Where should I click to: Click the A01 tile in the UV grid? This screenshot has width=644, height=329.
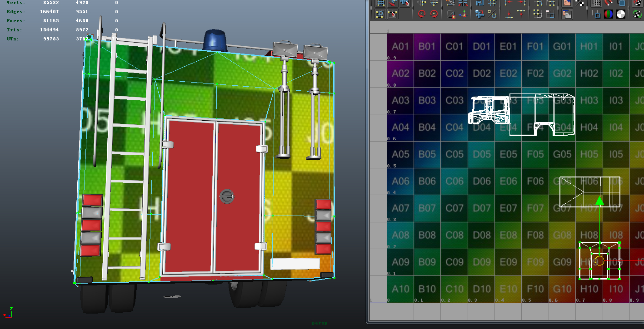click(x=400, y=47)
